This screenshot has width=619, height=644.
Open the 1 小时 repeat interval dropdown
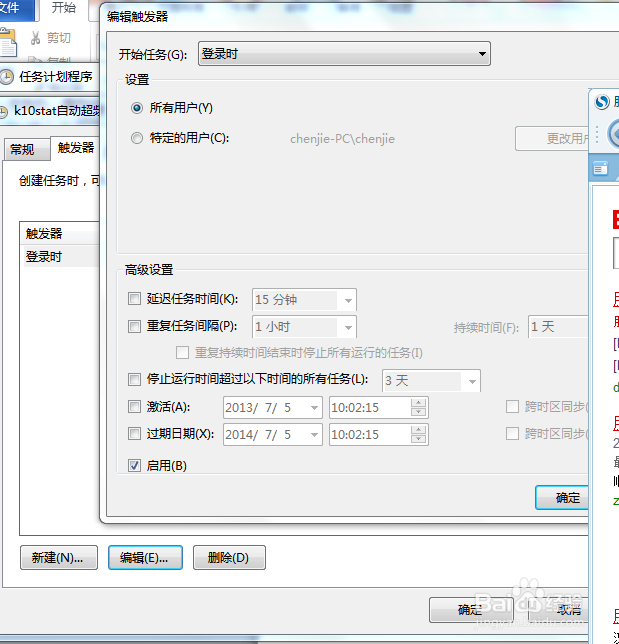pyautogui.click(x=304, y=327)
